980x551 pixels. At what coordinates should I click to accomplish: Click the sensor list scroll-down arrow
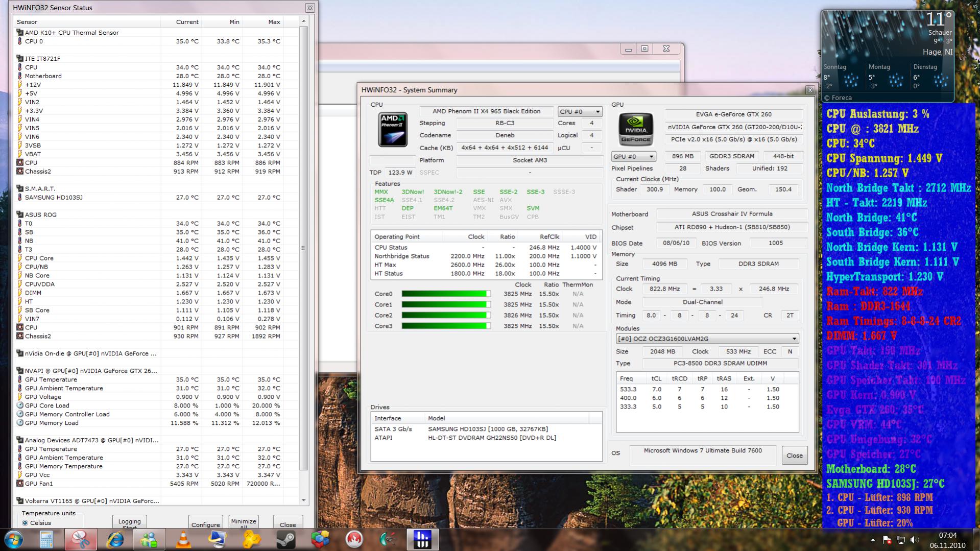click(x=303, y=500)
